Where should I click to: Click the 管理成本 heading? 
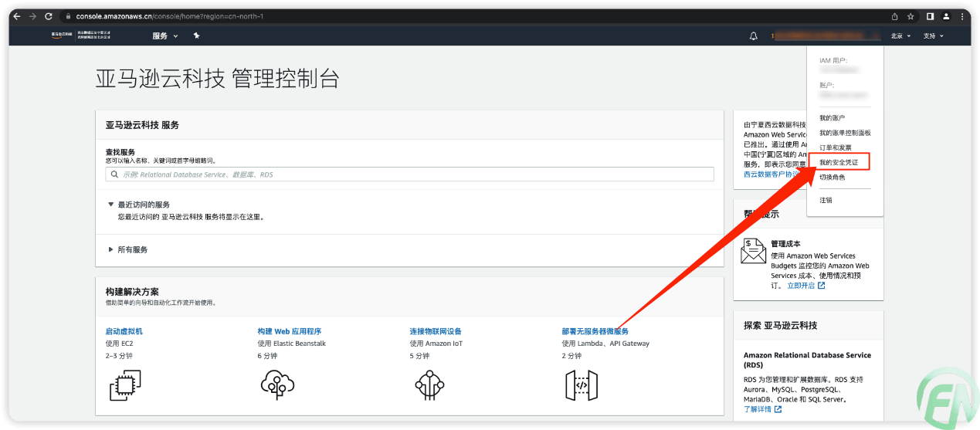(785, 244)
